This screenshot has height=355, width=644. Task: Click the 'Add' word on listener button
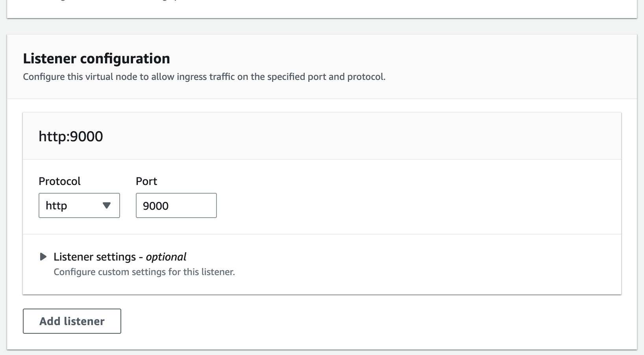tap(50, 321)
